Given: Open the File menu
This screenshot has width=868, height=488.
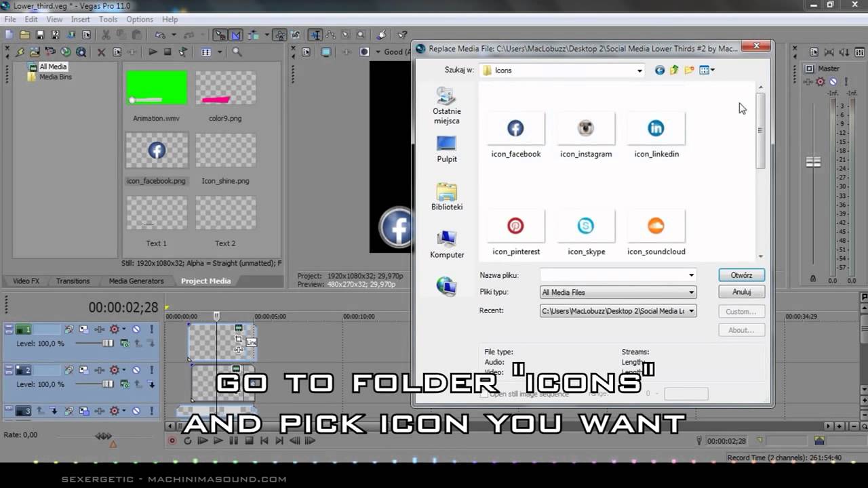Looking at the screenshot, I should (10, 19).
